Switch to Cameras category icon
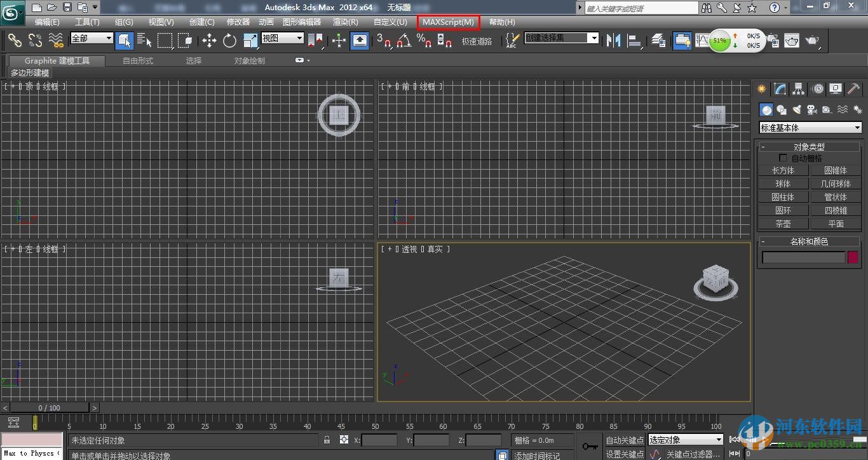The height and width of the screenshot is (460, 868). point(812,110)
